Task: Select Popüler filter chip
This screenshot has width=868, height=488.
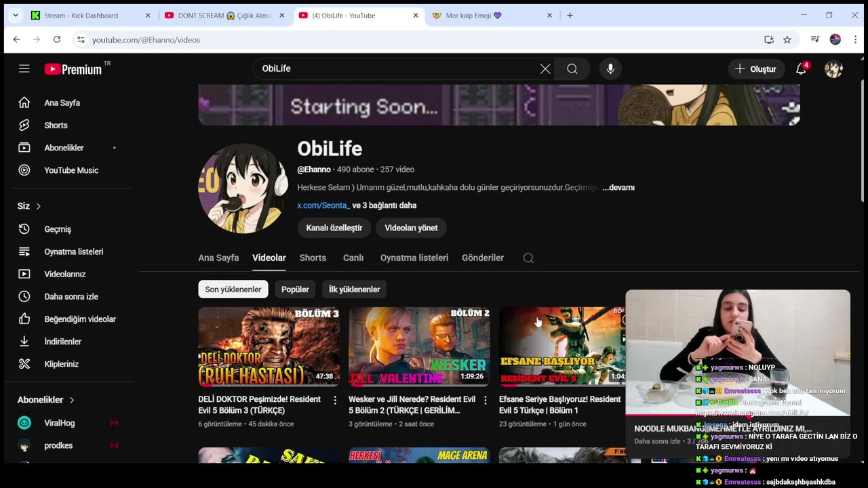Action: pos(295,289)
